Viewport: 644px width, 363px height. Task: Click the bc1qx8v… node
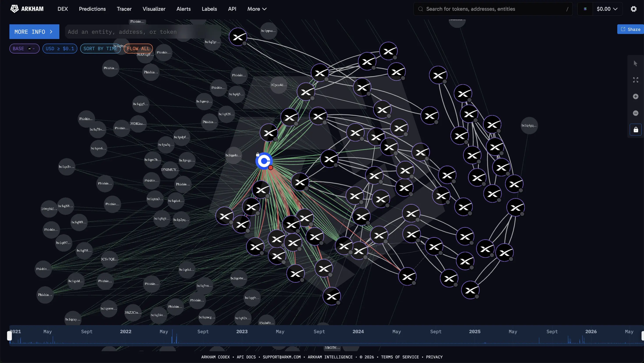[67, 167]
